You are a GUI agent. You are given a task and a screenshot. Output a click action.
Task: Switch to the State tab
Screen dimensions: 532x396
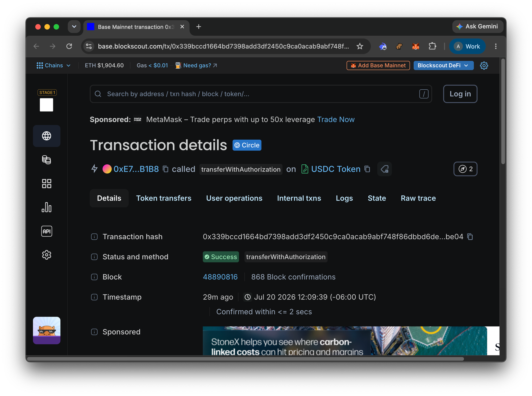point(377,198)
